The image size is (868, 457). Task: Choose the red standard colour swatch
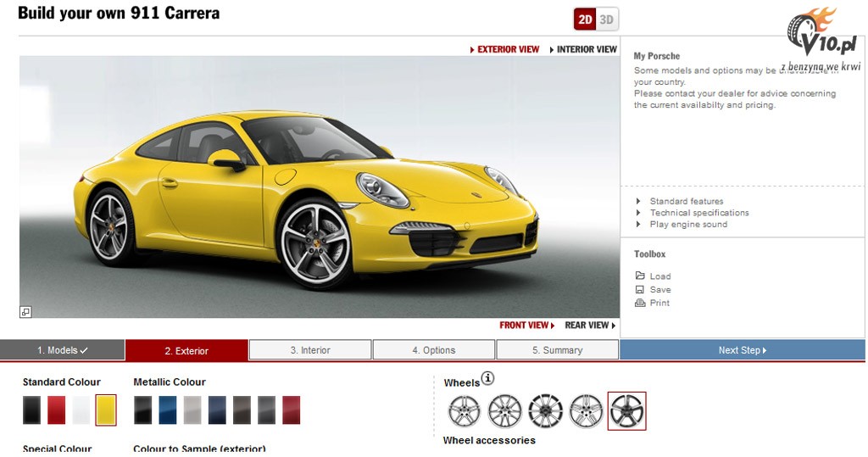57,410
